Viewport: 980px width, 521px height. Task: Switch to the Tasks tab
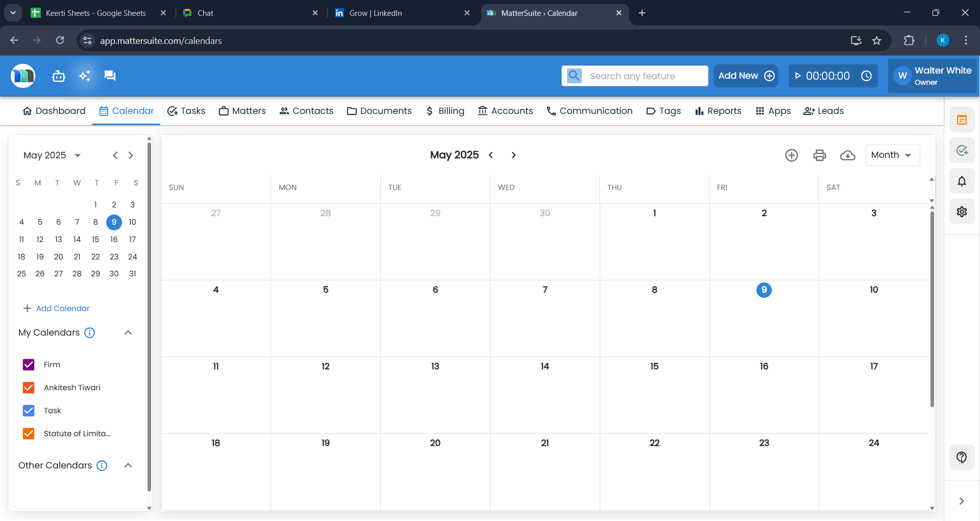(x=186, y=111)
